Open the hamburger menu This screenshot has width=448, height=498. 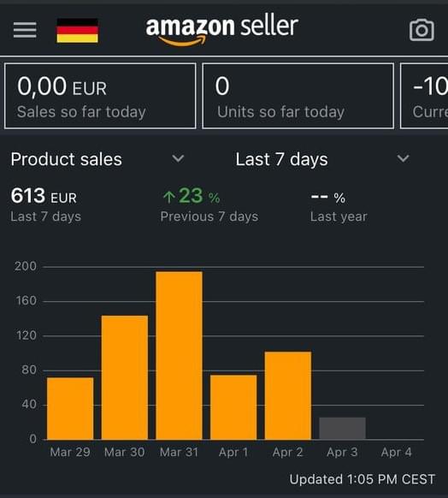click(x=25, y=30)
